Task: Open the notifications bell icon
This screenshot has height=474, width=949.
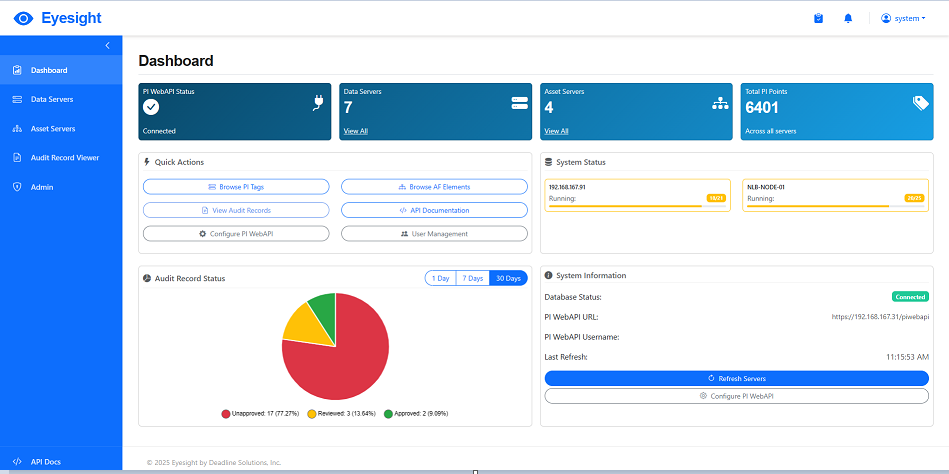Action: pyautogui.click(x=848, y=18)
